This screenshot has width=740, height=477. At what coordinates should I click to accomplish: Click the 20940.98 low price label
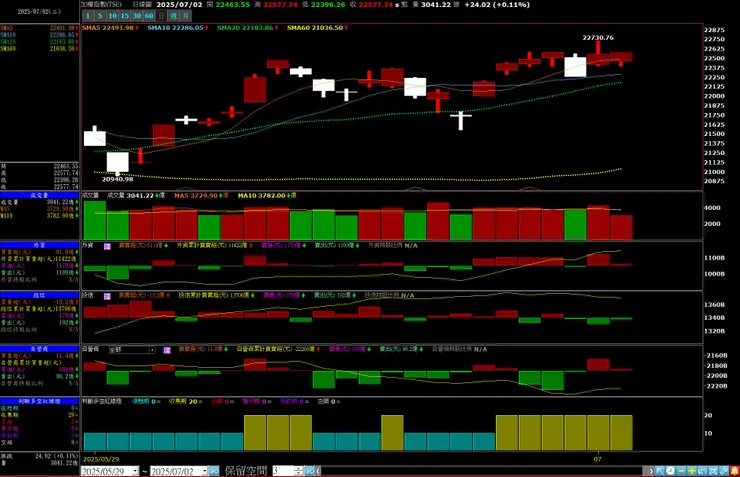click(x=118, y=179)
